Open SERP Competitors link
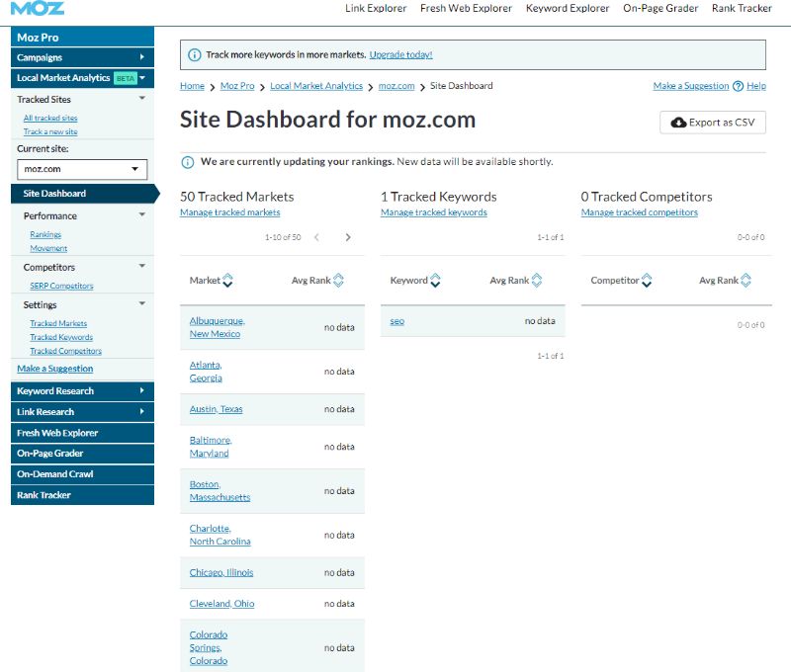Screen dimensions: 791x672 [x=61, y=286]
